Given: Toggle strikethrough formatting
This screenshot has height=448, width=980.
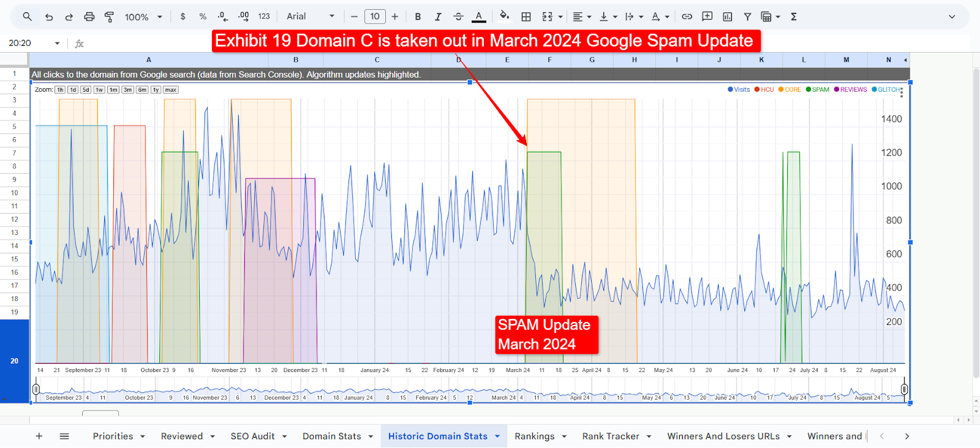Looking at the screenshot, I should pyautogui.click(x=458, y=17).
